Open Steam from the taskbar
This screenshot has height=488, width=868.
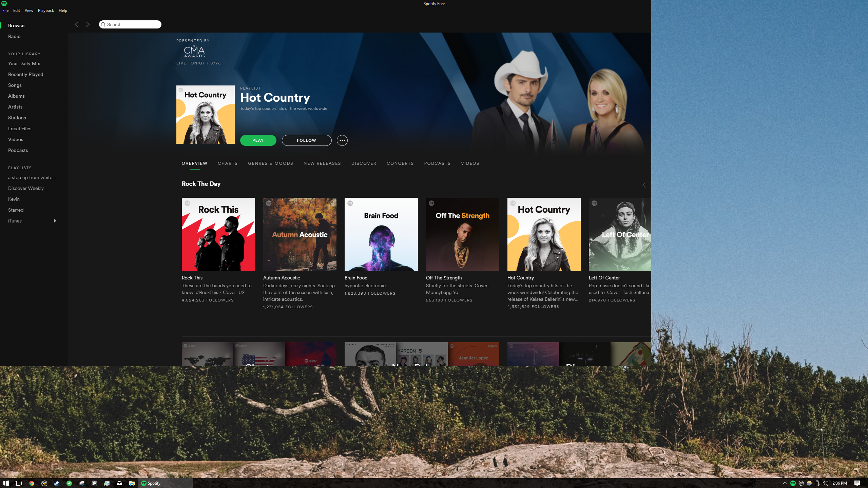[x=57, y=483]
